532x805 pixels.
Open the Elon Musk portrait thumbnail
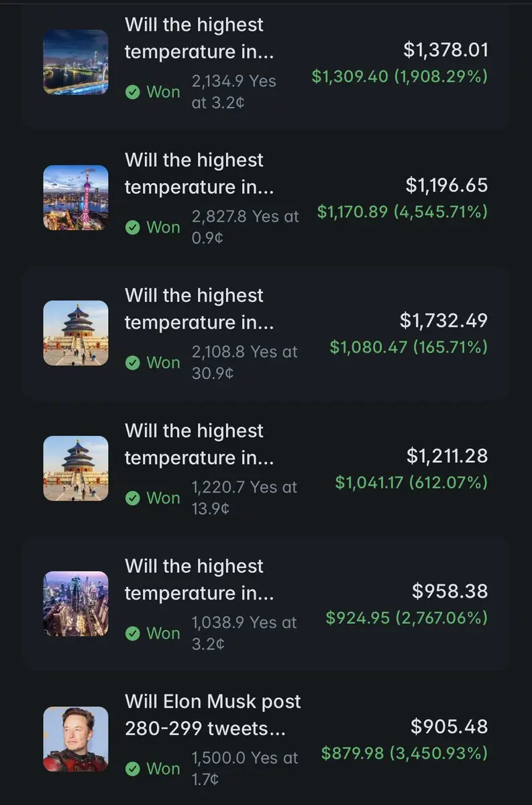pos(75,740)
